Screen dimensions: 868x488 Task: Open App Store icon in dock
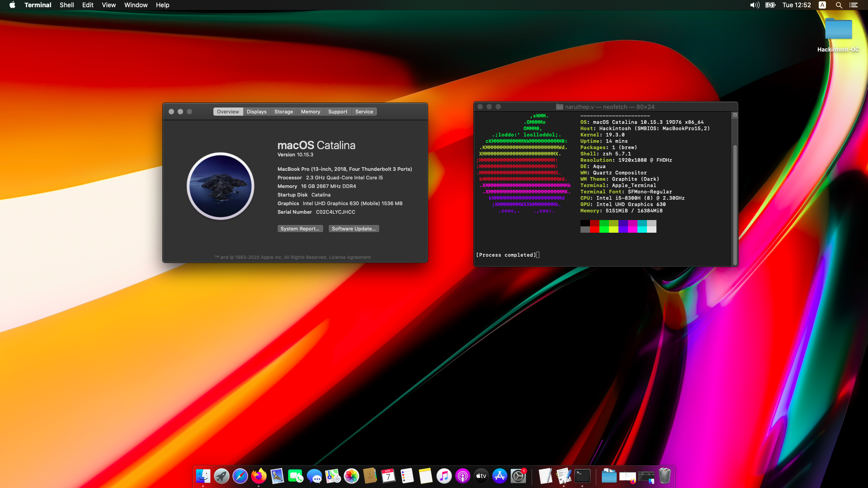(x=500, y=476)
